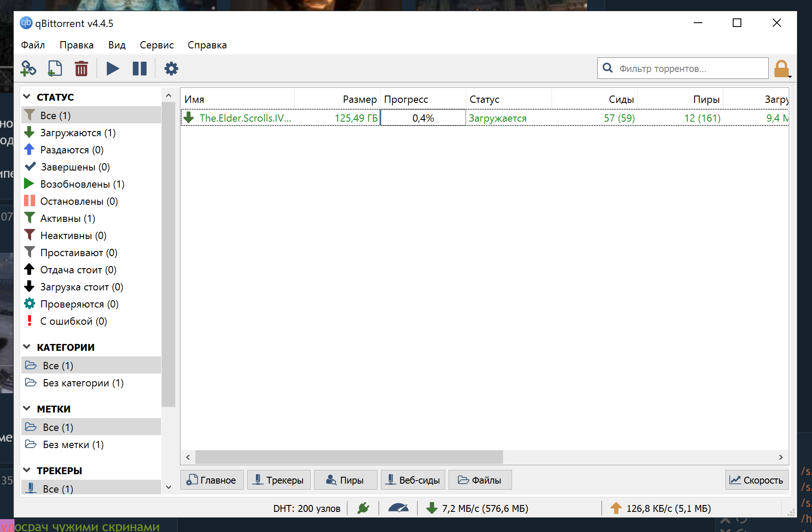812x532 pixels.
Task: Click the add torrent link icon
Action: [x=28, y=69]
